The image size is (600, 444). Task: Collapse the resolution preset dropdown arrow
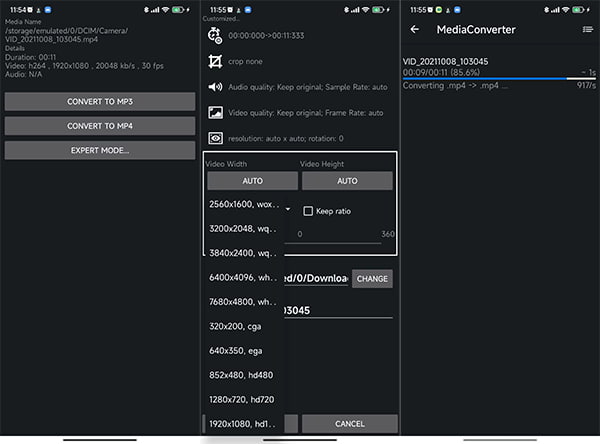click(288, 209)
